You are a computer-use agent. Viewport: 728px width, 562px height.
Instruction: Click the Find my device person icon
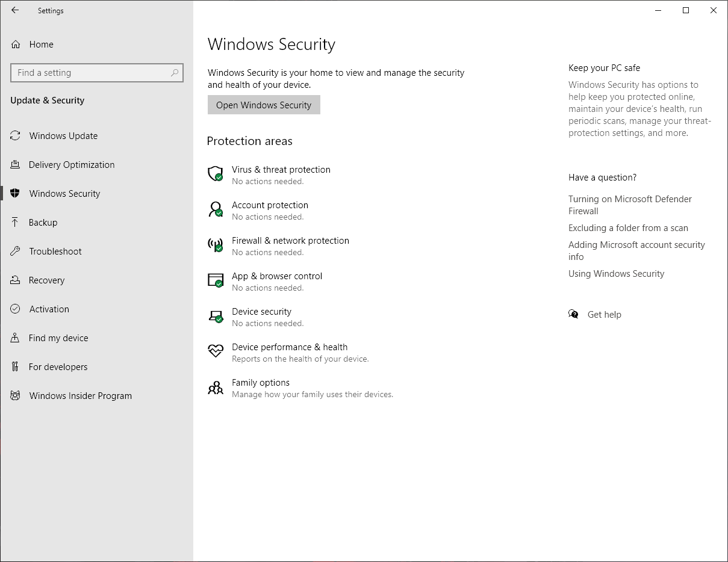(16, 338)
